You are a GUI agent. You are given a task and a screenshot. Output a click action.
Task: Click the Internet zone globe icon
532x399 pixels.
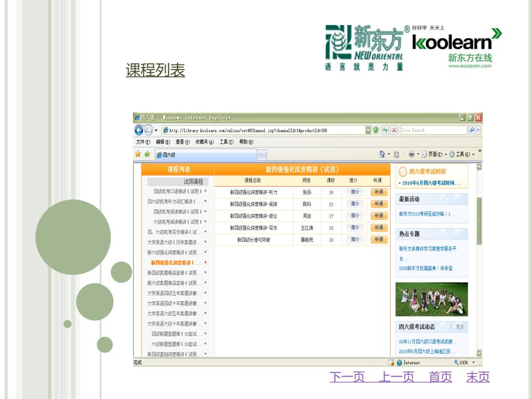coord(400,363)
